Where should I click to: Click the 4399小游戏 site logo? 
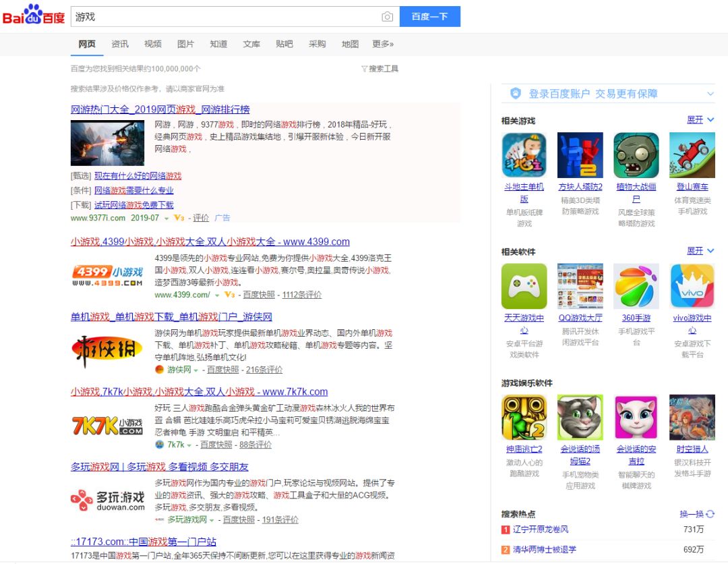(x=107, y=275)
